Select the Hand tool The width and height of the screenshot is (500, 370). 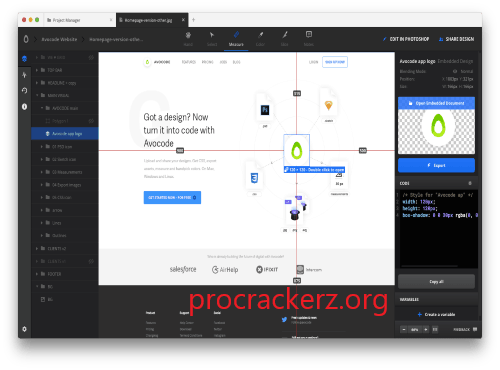pyautogui.click(x=188, y=39)
